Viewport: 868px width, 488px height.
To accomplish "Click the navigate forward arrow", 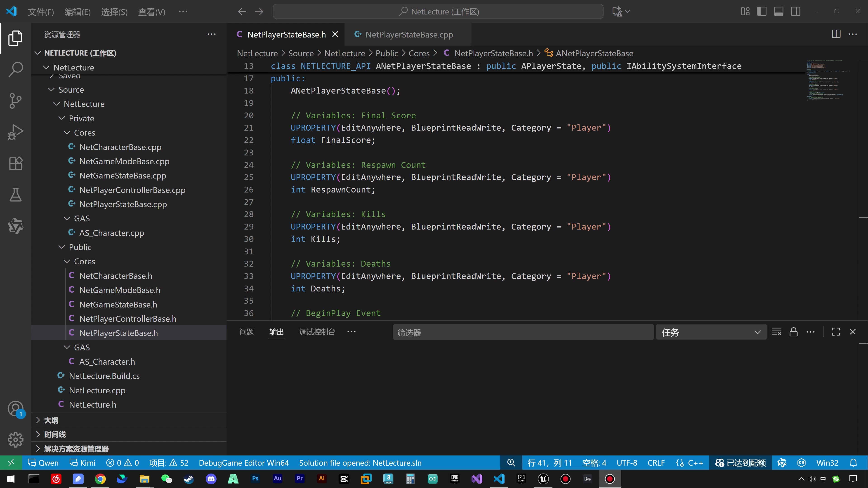I will [x=259, y=12].
